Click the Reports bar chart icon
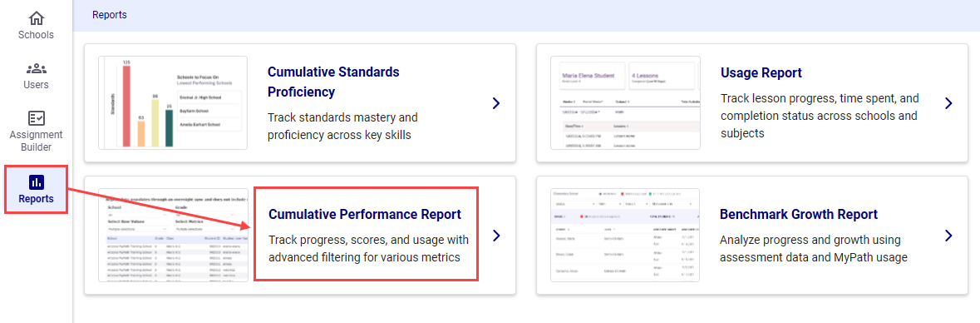980x323 pixels. (37, 182)
